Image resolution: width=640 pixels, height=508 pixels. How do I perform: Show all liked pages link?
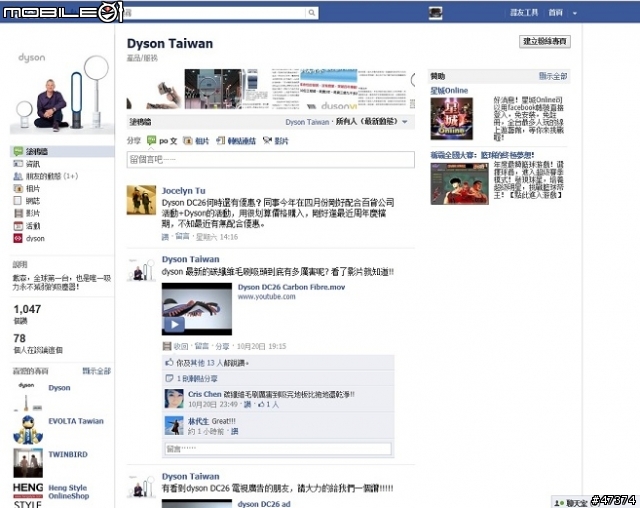97,371
